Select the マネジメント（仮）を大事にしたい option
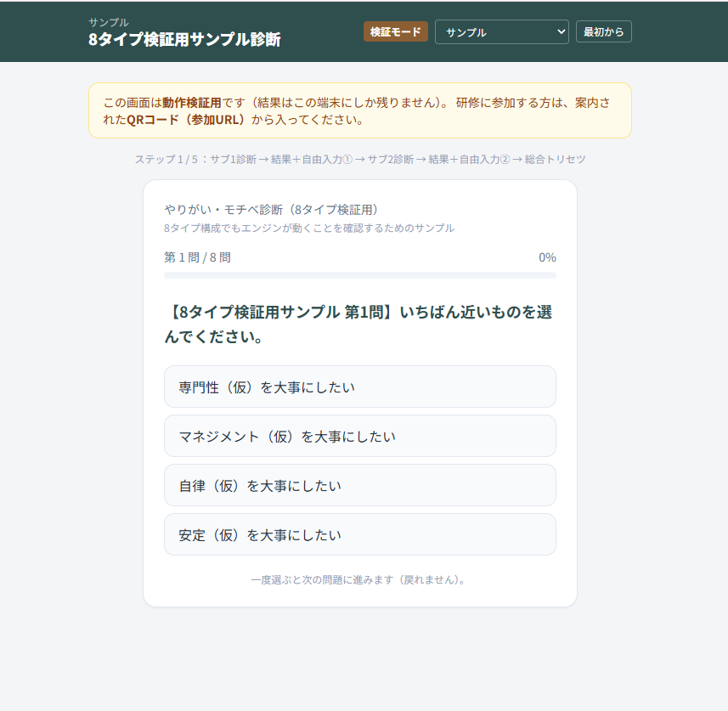Viewport: 728px width, 711px height. (x=360, y=436)
